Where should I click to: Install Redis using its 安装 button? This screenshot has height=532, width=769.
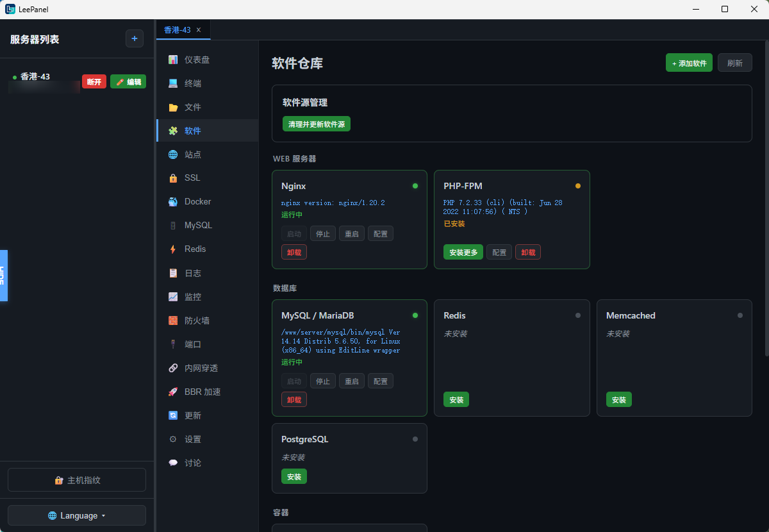pos(456,399)
